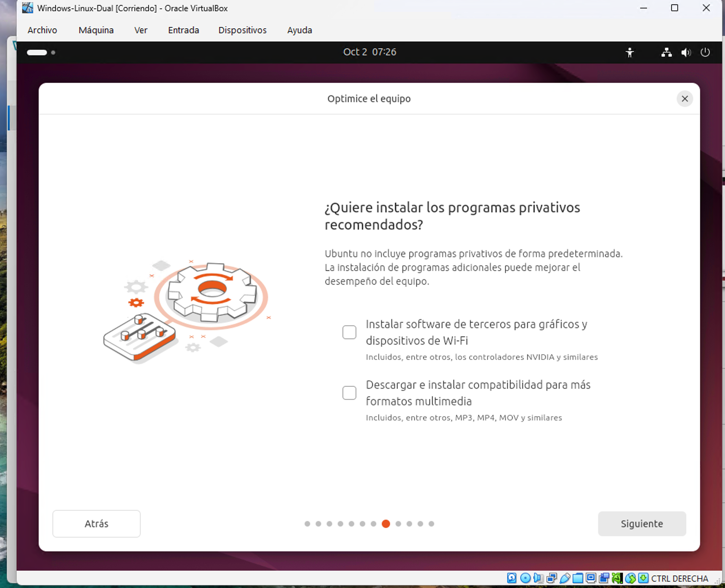Click the wired network icon in Ubuntu top bar
725x588 pixels.
(x=666, y=52)
